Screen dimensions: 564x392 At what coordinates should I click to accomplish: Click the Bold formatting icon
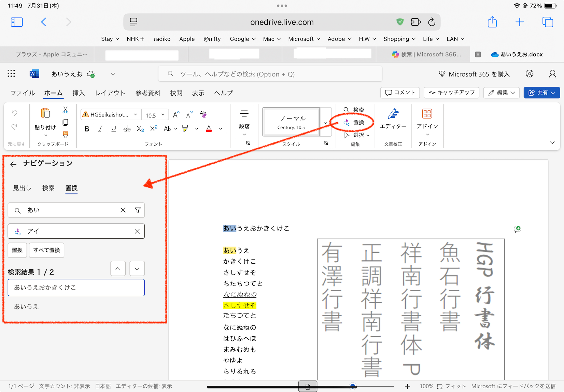point(87,129)
